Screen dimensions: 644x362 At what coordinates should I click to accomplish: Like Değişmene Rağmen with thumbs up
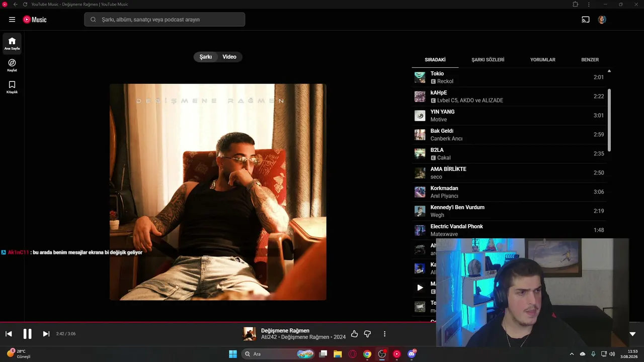[354, 334]
